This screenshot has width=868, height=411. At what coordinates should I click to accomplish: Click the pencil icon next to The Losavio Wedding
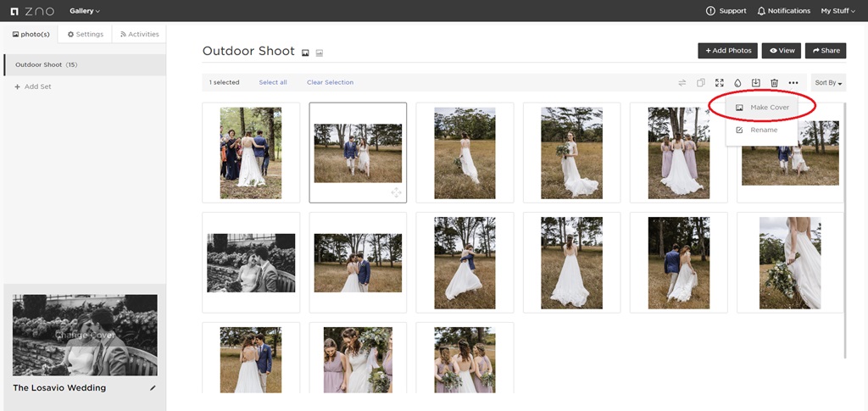point(153,388)
